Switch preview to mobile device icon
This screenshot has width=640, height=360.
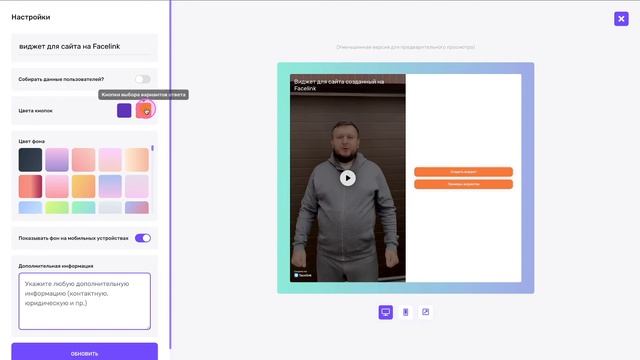[x=405, y=312]
